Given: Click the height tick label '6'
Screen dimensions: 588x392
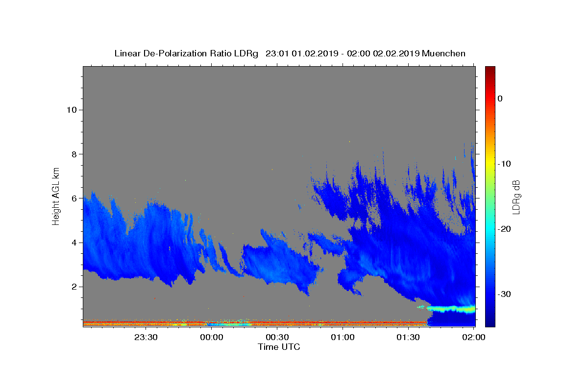Looking at the screenshot, I should [x=74, y=198].
